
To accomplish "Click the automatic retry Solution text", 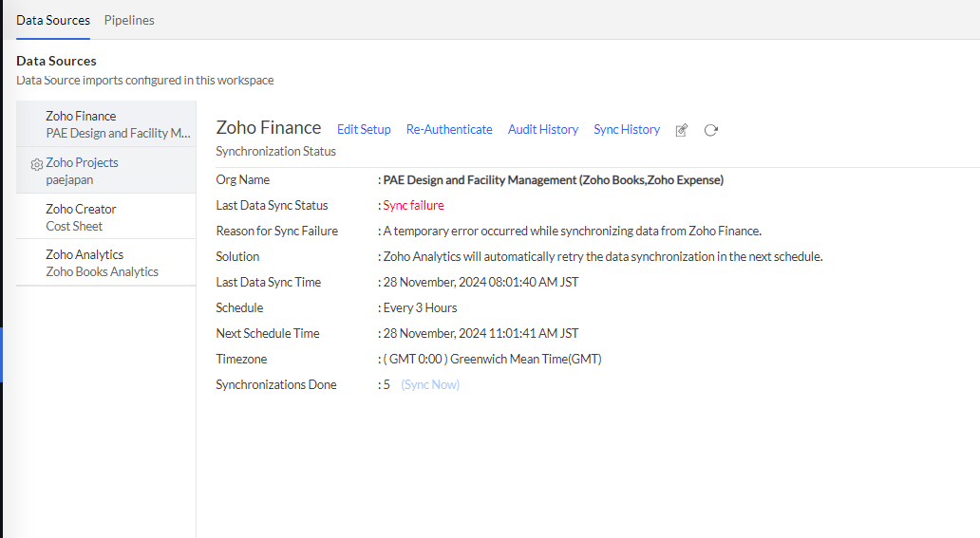I will 602,256.
